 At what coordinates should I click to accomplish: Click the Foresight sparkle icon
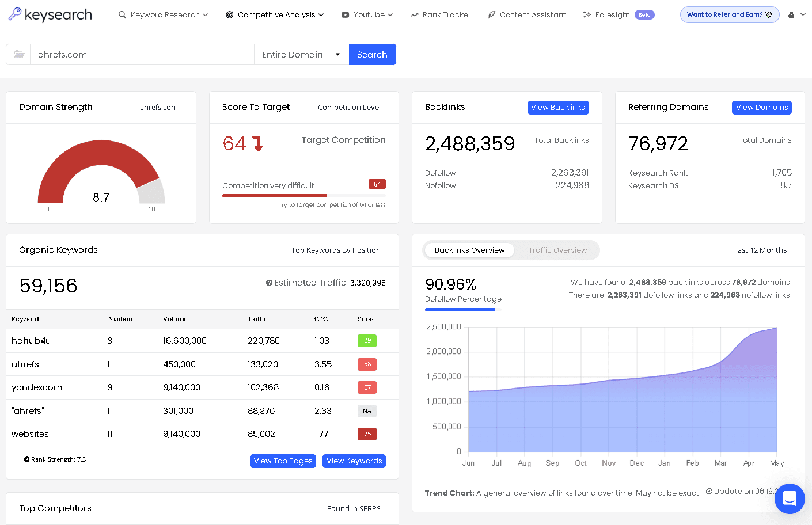point(587,14)
